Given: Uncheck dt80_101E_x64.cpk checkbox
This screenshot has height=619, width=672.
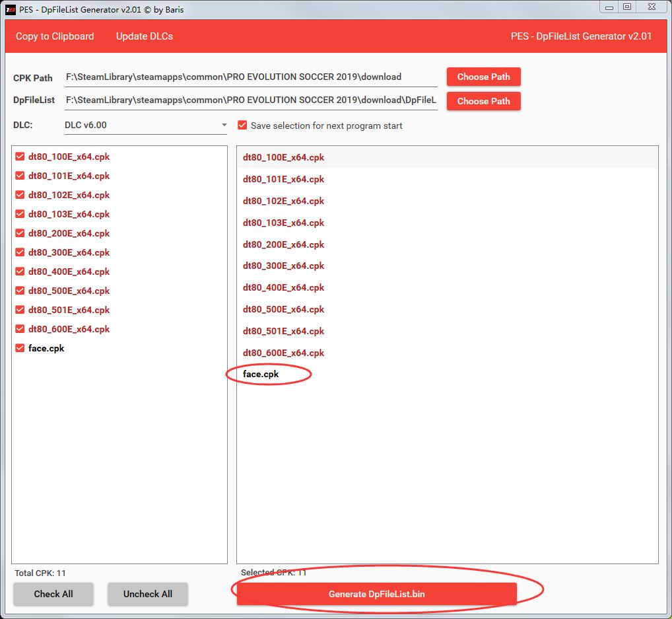Looking at the screenshot, I should click(x=20, y=176).
